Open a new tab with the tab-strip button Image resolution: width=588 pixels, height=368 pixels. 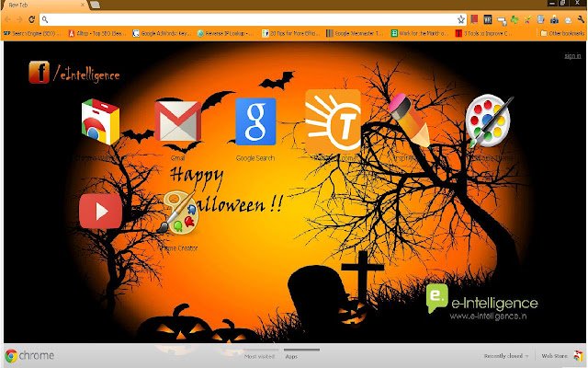coord(95,5)
